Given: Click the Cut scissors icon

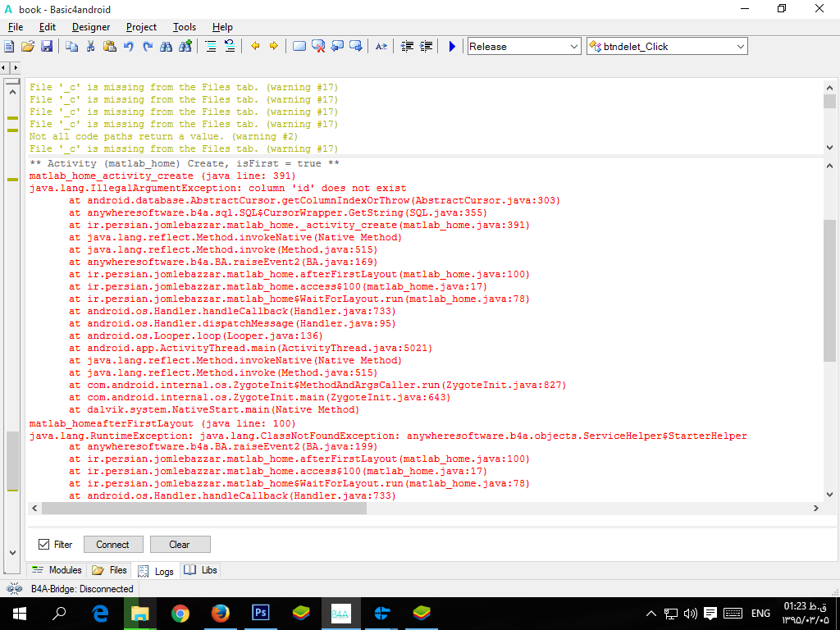Looking at the screenshot, I should [x=90, y=47].
